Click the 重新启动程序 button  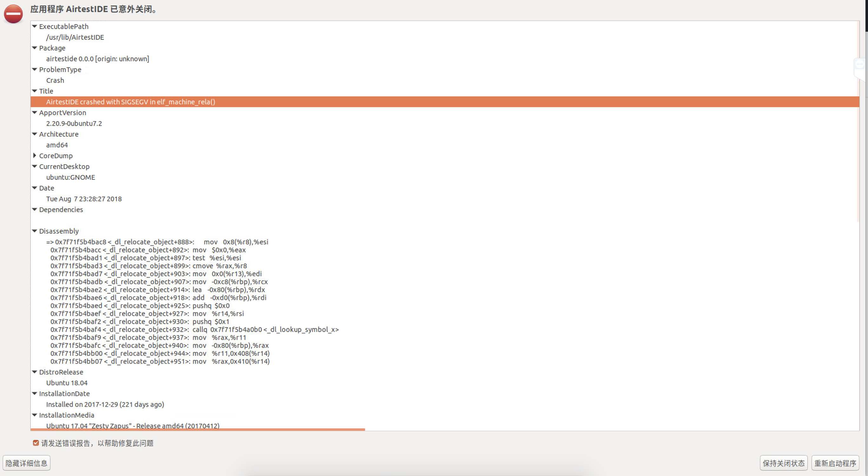click(835, 463)
